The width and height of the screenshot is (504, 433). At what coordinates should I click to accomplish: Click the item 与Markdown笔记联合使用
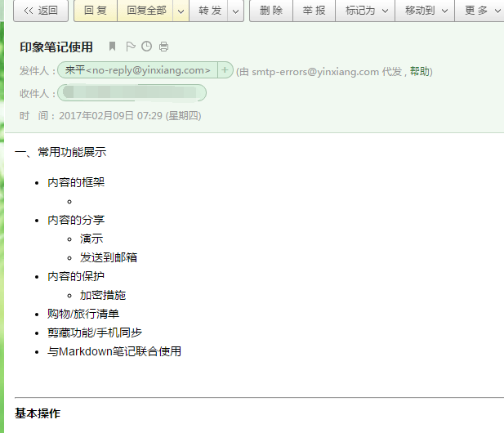[114, 351]
